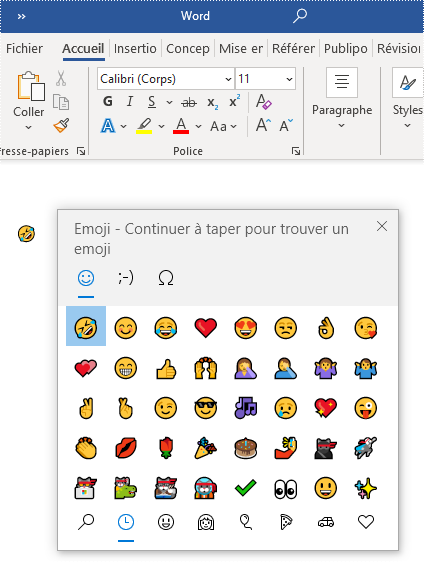The image size is (424, 562).
Task: Expand highlight color dropdown arrow
Action: [x=162, y=127]
